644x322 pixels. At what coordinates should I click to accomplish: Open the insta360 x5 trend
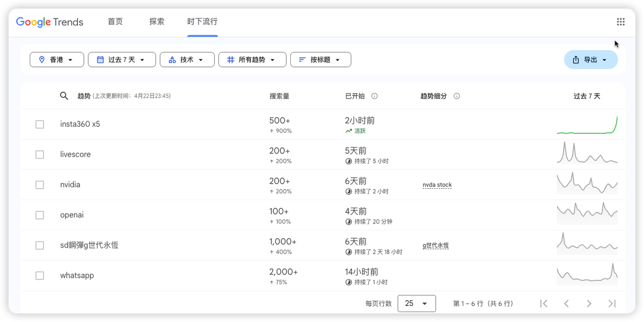80,124
